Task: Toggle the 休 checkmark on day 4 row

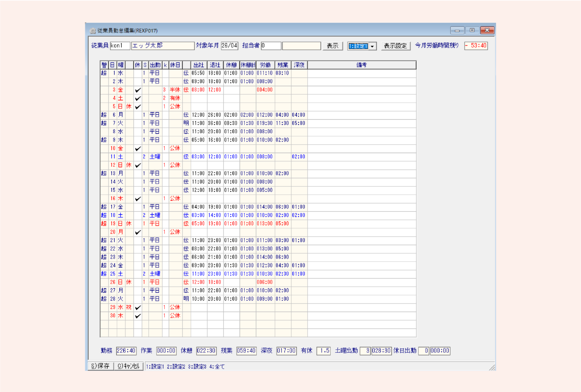Action: click(138, 98)
